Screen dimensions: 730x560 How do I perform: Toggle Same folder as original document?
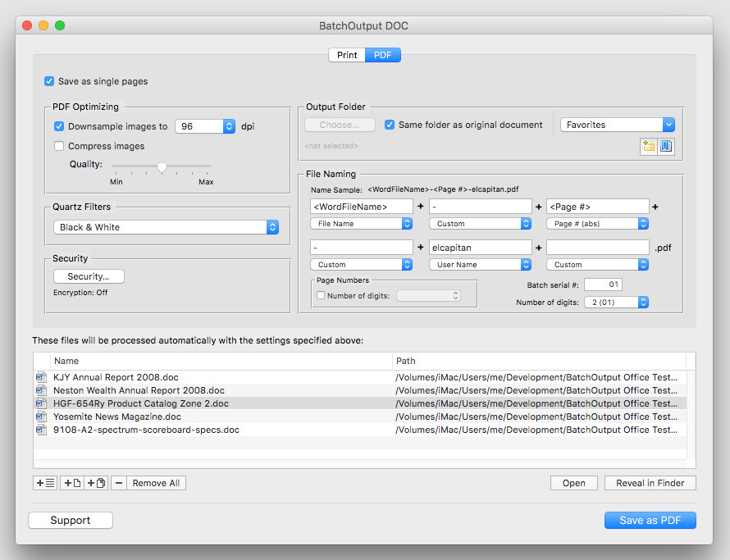[x=390, y=125]
